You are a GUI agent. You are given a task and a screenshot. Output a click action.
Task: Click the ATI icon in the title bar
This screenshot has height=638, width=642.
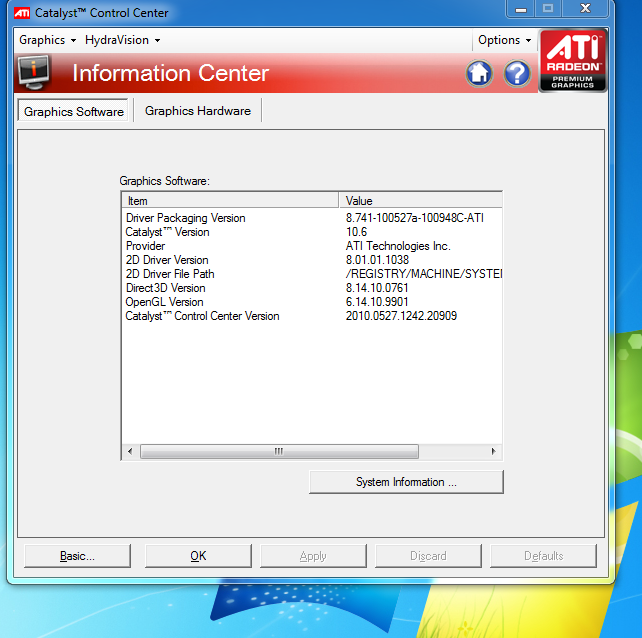[x=22, y=13]
